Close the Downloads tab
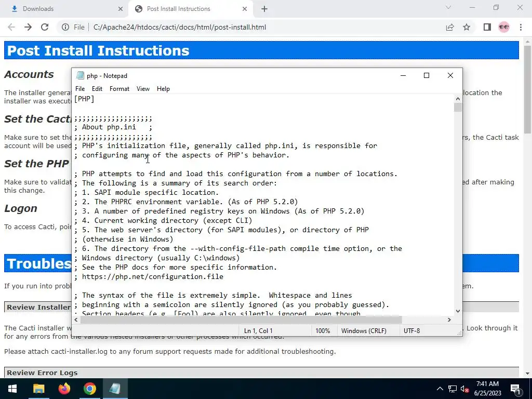This screenshot has width=532, height=399. point(121,9)
